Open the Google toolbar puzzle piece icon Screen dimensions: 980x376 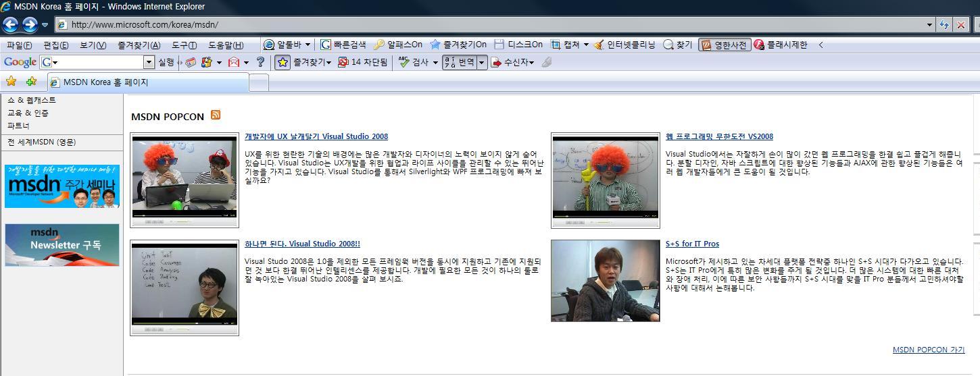(x=207, y=62)
